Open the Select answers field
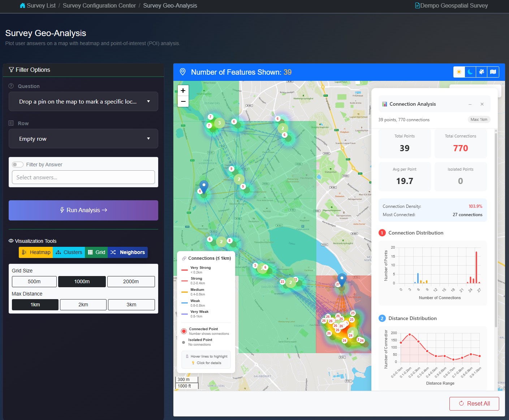Viewport: 509px width, 420px height. 83,178
